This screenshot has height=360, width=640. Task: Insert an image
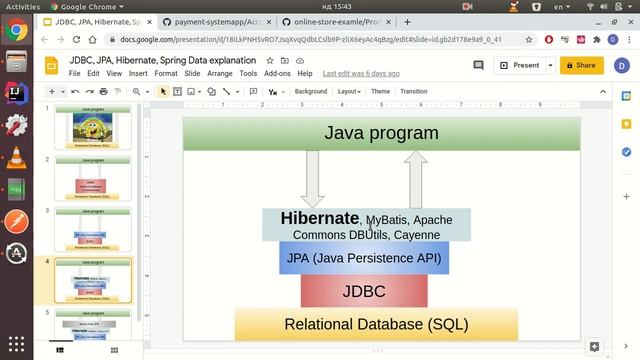coord(191,91)
